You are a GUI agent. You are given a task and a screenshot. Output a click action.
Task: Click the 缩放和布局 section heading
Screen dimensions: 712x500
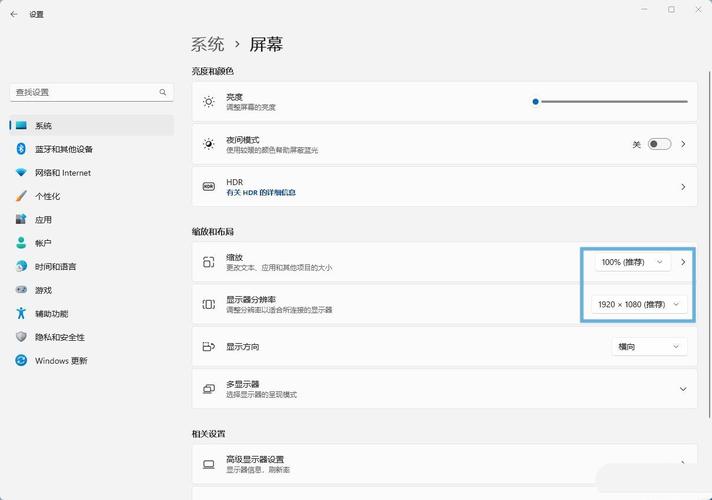(213, 232)
